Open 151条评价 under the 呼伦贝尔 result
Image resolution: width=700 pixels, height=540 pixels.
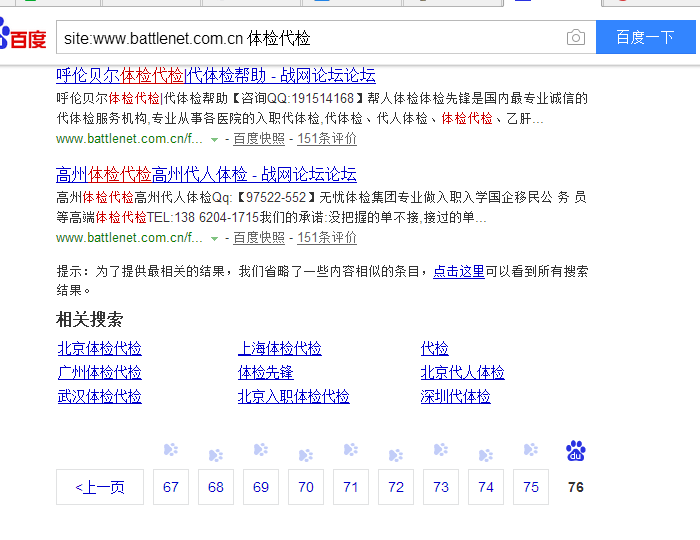tap(327, 139)
